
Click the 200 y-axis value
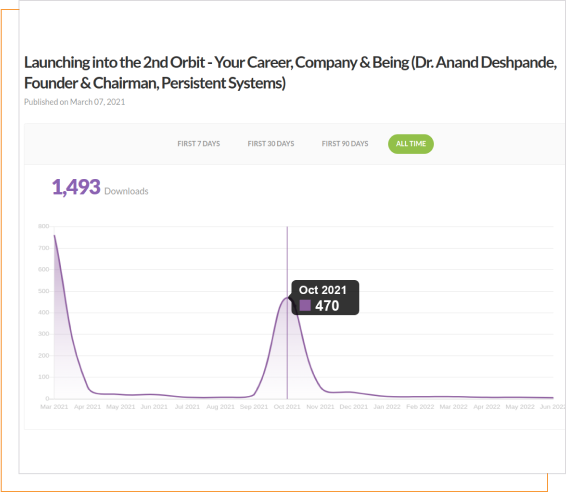[44, 356]
